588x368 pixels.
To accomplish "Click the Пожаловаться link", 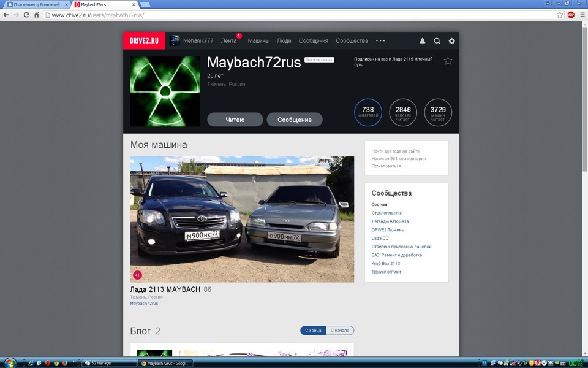I will [386, 166].
